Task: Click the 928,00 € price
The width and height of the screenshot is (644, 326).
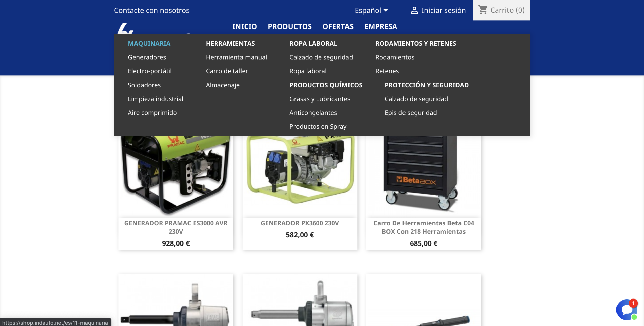Action: point(176,243)
